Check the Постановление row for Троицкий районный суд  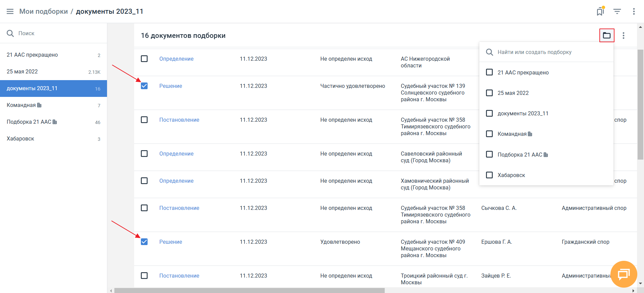tap(144, 276)
